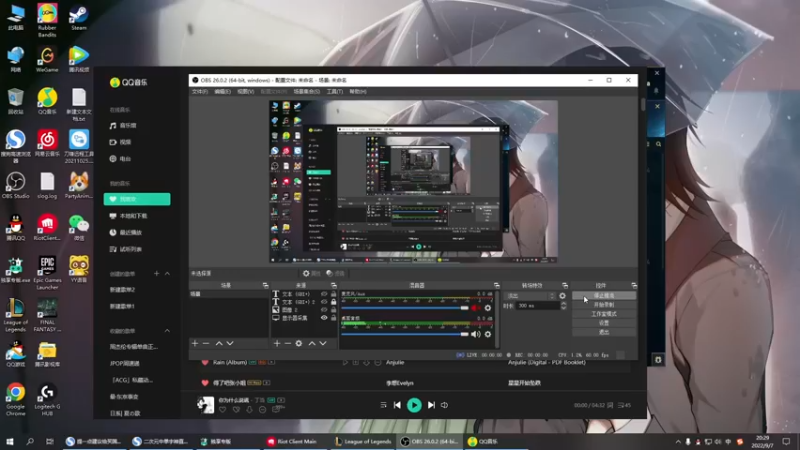Open the Tools (T) menu in OBS

point(335,92)
